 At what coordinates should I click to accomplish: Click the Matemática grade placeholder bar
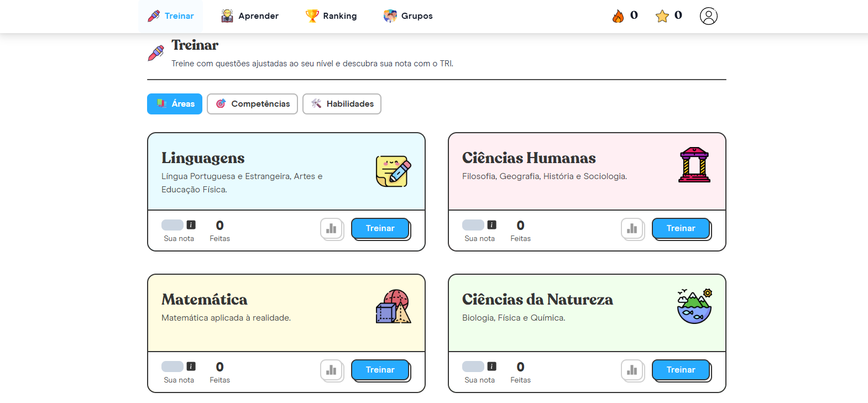coord(172,367)
